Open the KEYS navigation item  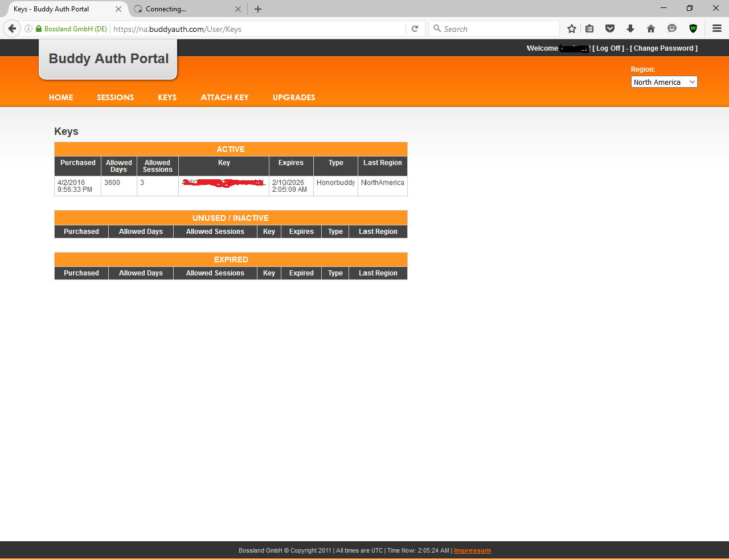click(167, 97)
